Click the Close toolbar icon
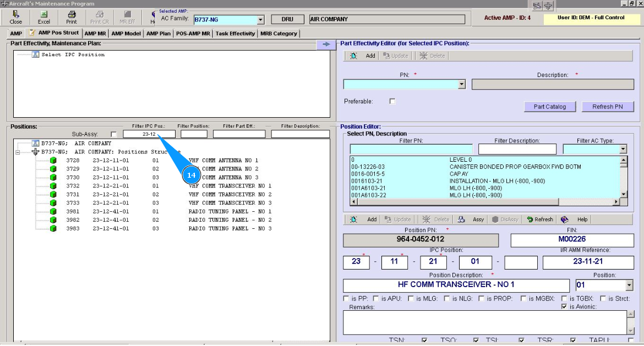644x346 pixels. pyautogui.click(x=16, y=15)
